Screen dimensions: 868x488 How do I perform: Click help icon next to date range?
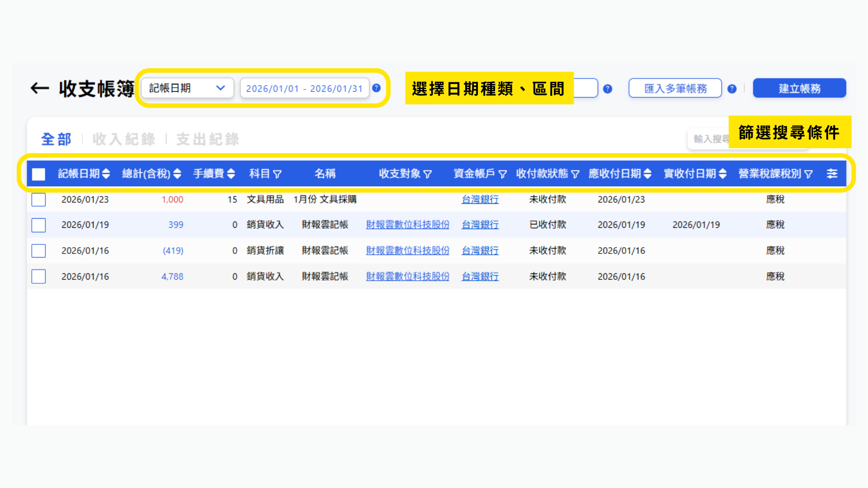click(376, 88)
